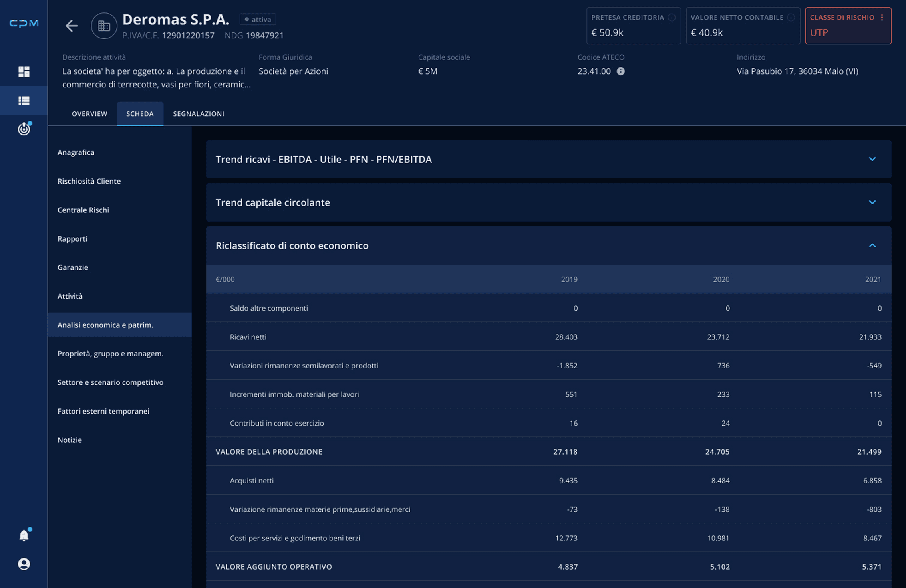Go to Garanzie in side menu

[x=73, y=267]
